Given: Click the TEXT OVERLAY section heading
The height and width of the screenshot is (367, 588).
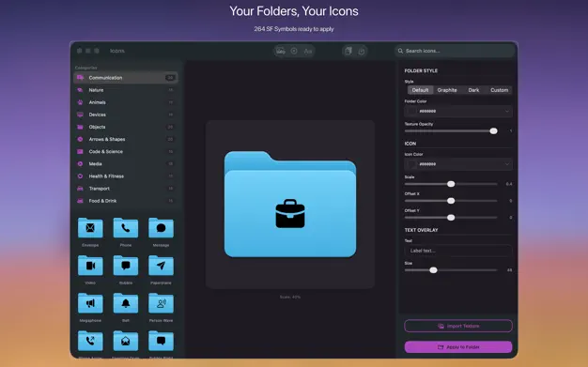Looking at the screenshot, I should (421, 230).
